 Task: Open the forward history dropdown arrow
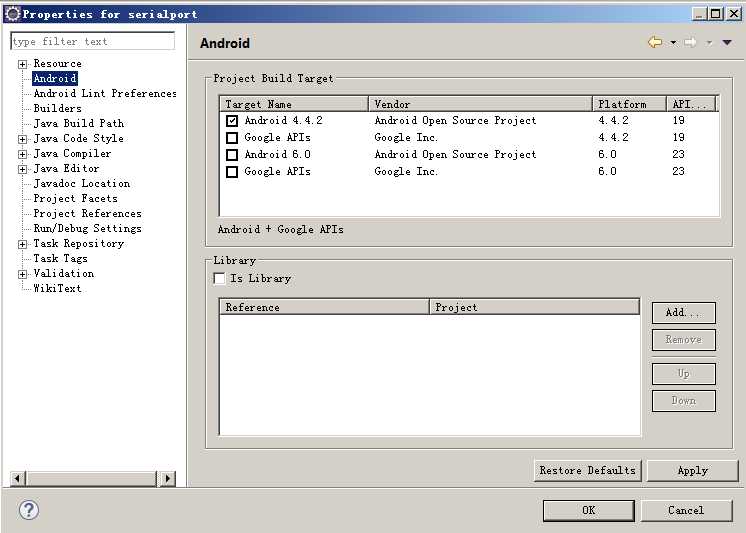(x=709, y=43)
